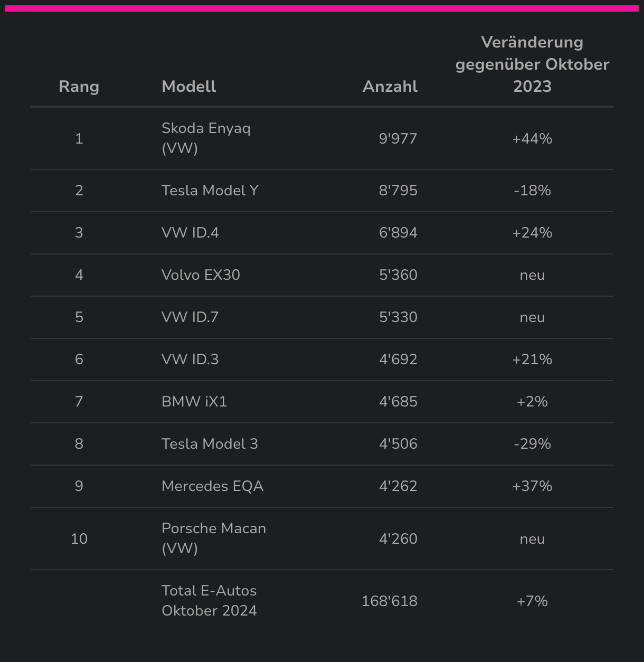This screenshot has width=644, height=662.
Task: Select the VW ID.3 model cell
Action: pyautogui.click(x=190, y=360)
